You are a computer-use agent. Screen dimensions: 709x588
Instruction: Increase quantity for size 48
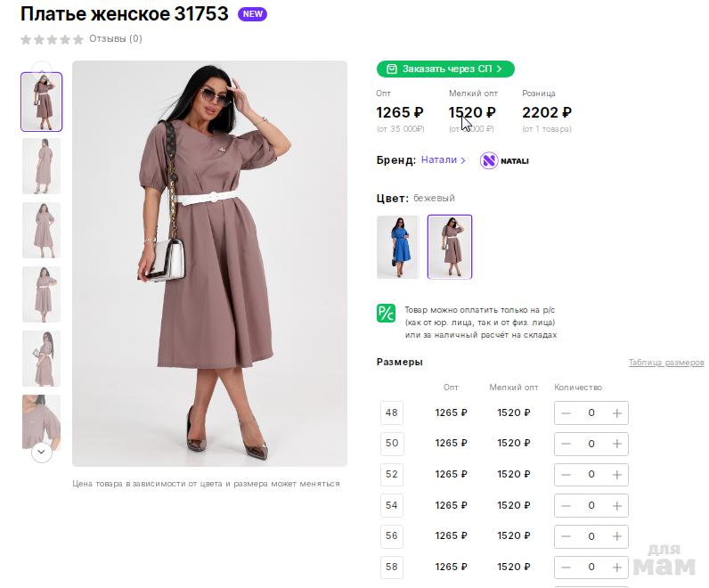616,413
